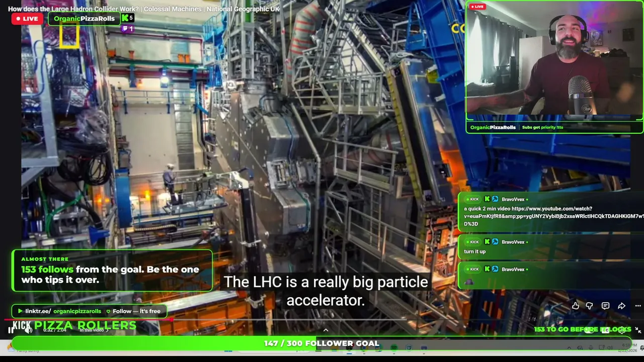Viewport: 644px width, 362px height.
Task: Click the 'PIZZA ROLLERS' banner text
Action: pos(85,325)
